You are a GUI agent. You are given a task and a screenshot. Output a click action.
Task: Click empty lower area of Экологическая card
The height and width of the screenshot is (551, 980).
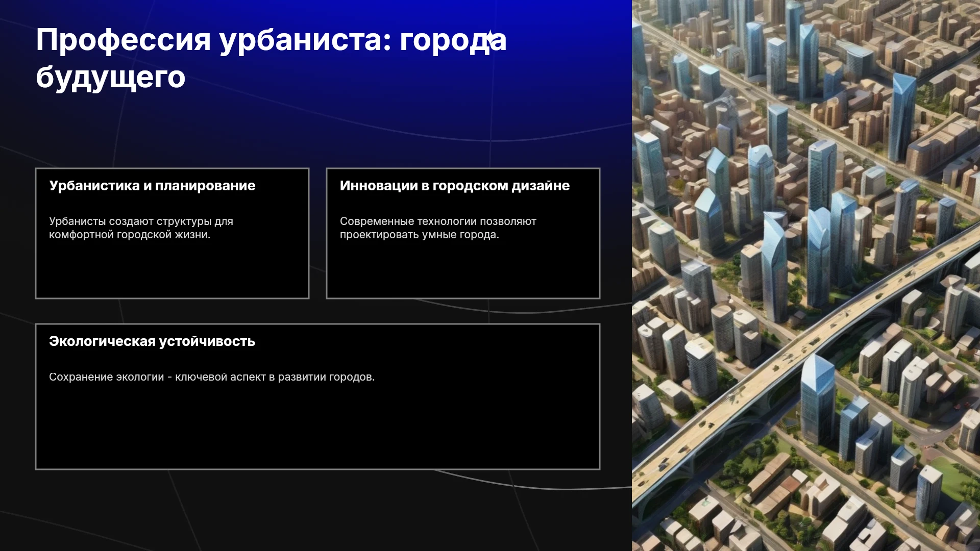(317, 429)
